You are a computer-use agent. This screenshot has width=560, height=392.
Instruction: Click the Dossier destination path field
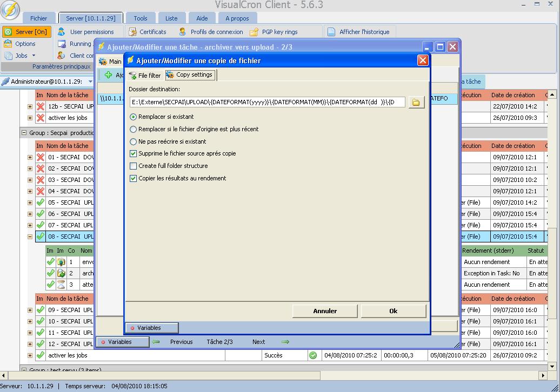(x=267, y=102)
